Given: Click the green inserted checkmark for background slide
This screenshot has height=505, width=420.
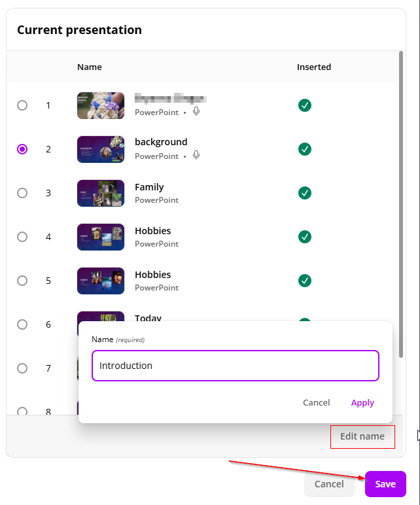Looking at the screenshot, I should click(x=305, y=149).
